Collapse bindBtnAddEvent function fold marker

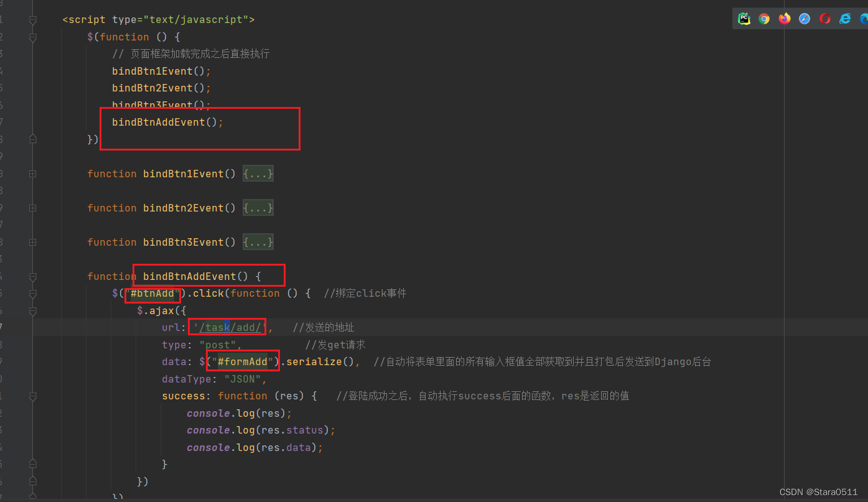33,277
